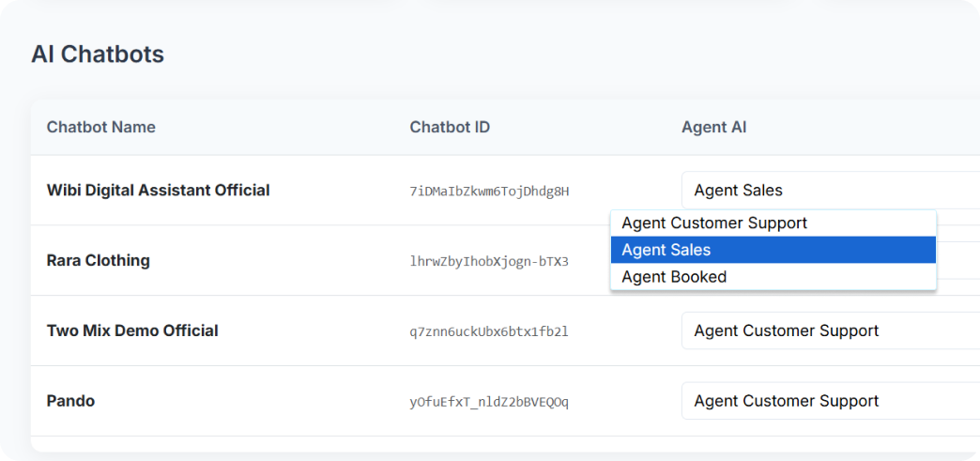The width and height of the screenshot is (980, 461).
Task: Click the Agent AI column header
Action: coord(713,127)
